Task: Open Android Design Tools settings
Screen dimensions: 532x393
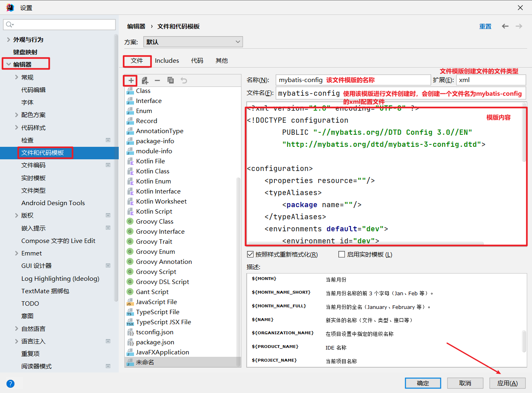Action: pos(53,203)
